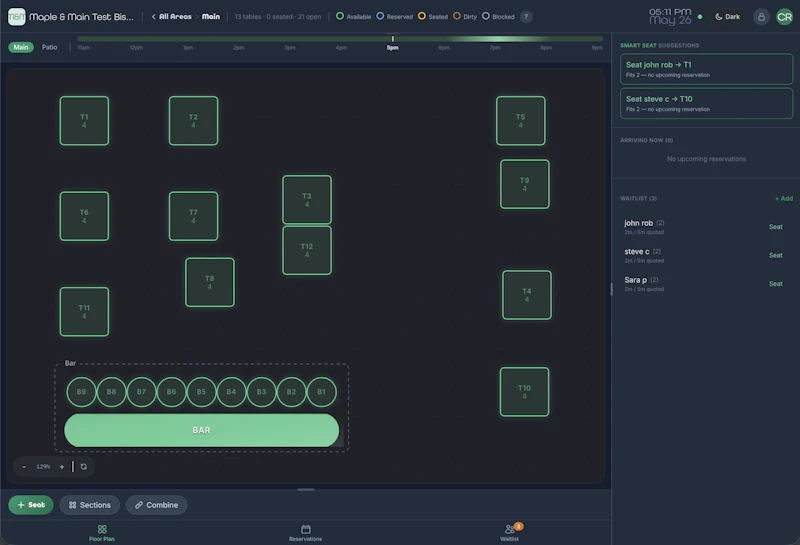The height and width of the screenshot is (545, 800).
Task: Click the timeline progress bar
Action: (x=340, y=39)
